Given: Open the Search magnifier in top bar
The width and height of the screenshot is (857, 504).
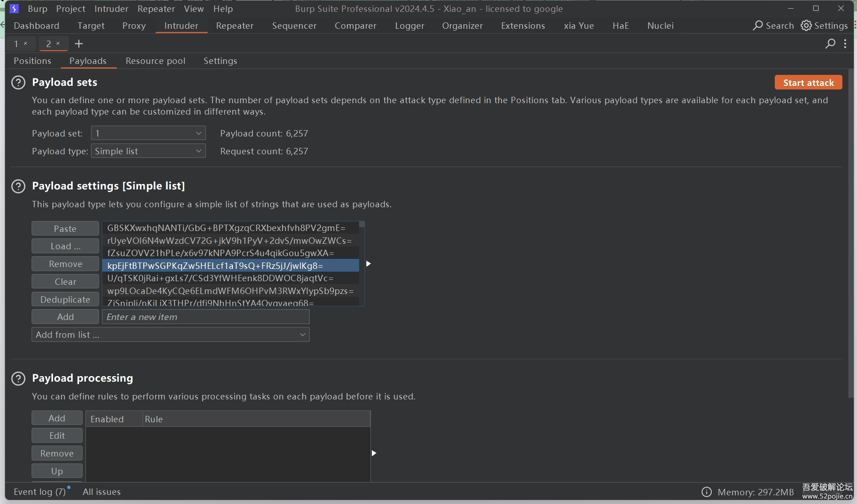Looking at the screenshot, I should [x=758, y=26].
